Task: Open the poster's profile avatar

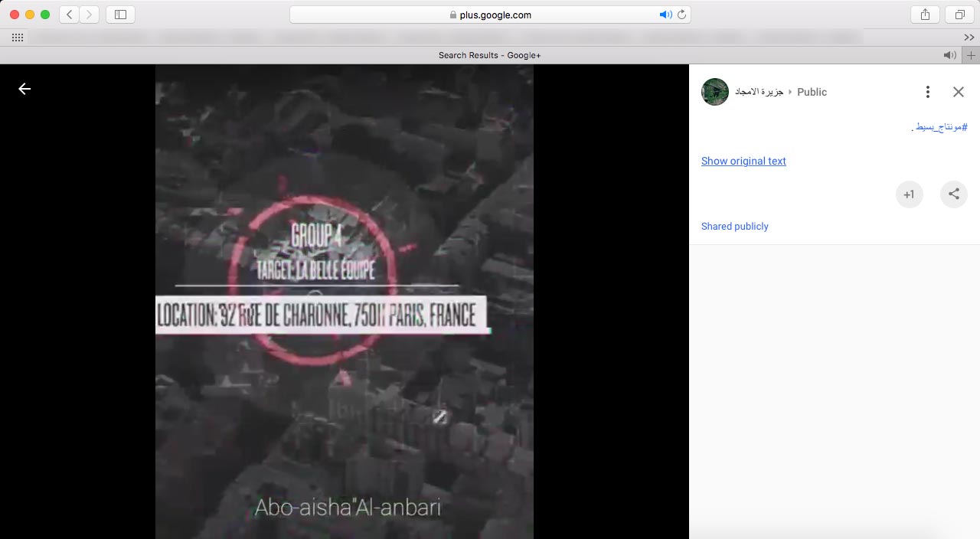Action: (x=714, y=92)
